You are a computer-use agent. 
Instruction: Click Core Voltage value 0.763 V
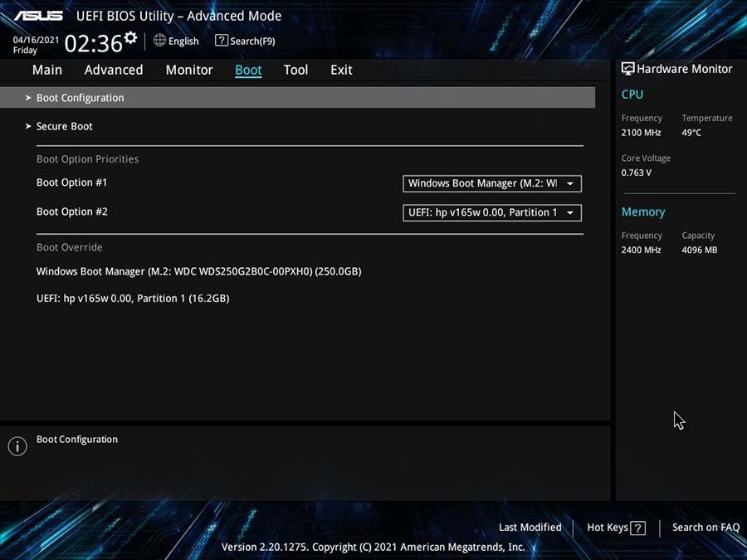(636, 173)
